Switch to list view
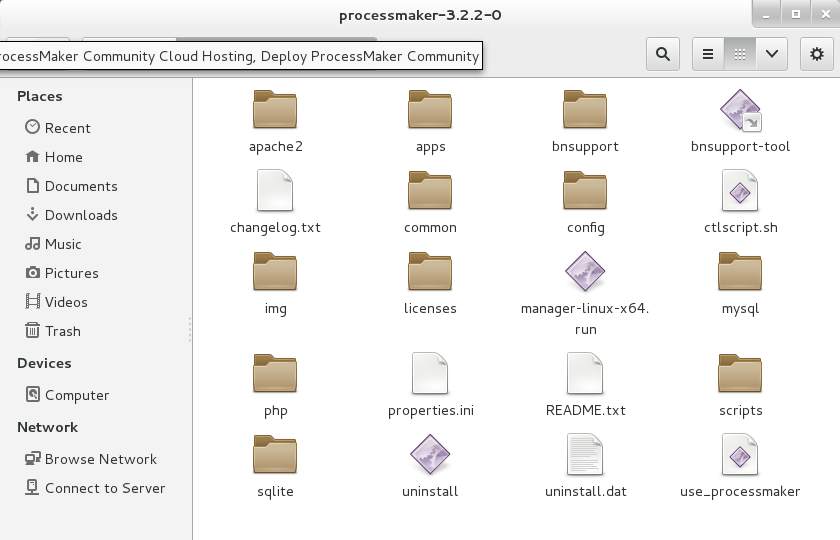This screenshot has width=840, height=540. click(x=708, y=55)
